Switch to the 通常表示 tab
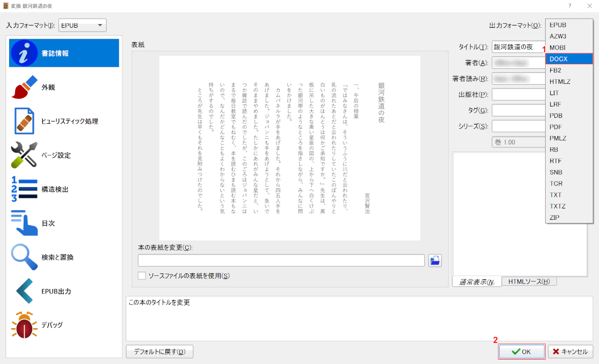Viewport: 599px width, 364px height. (x=476, y=282)
